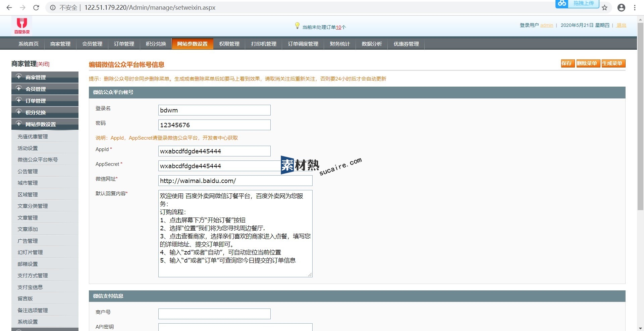The image size is (644, 331).
Task: Click the lightbulb pending orders icon
Action: pyautogui.click(x=297, y=26)
